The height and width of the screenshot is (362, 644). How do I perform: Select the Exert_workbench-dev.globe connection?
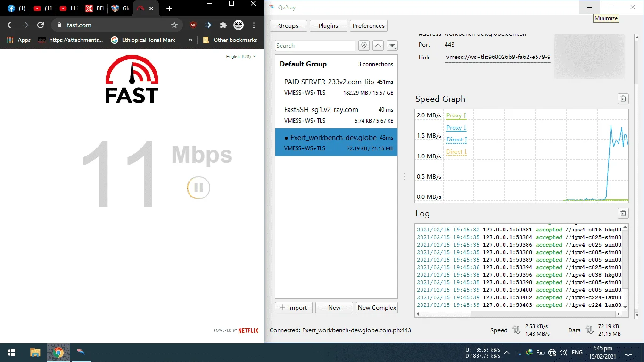tap(336, 142)
